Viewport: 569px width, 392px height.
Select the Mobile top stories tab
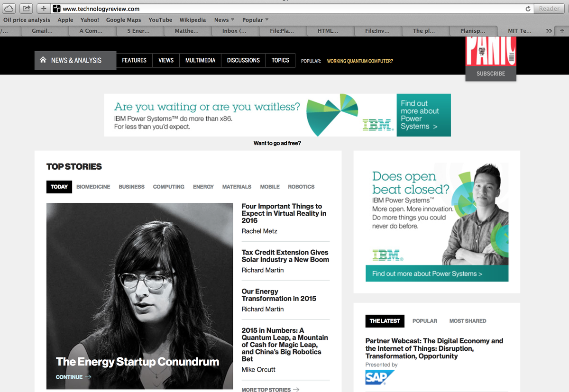(x=270, y=187)
